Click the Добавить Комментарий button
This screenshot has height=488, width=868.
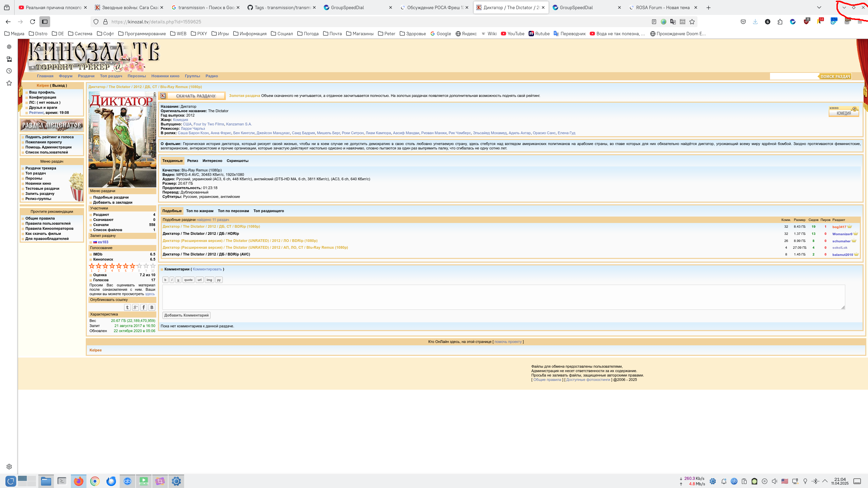pyautogui.click(x=186, y=315)
